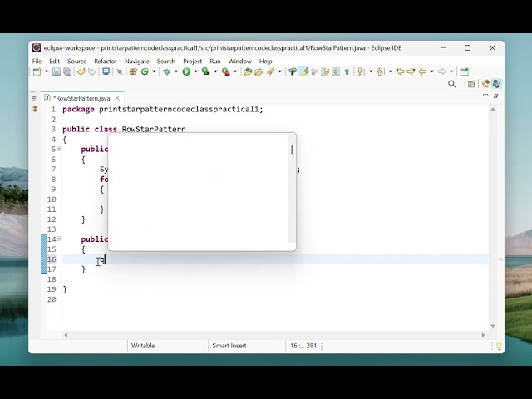Click the New Java Package icon
532x399 pixels.
133,71
